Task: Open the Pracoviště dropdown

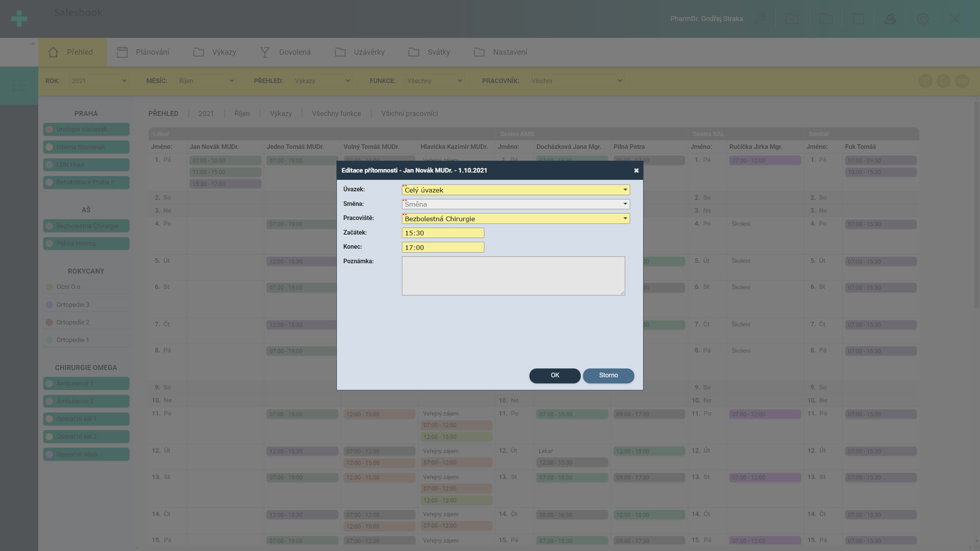Action: click(516, 218)
